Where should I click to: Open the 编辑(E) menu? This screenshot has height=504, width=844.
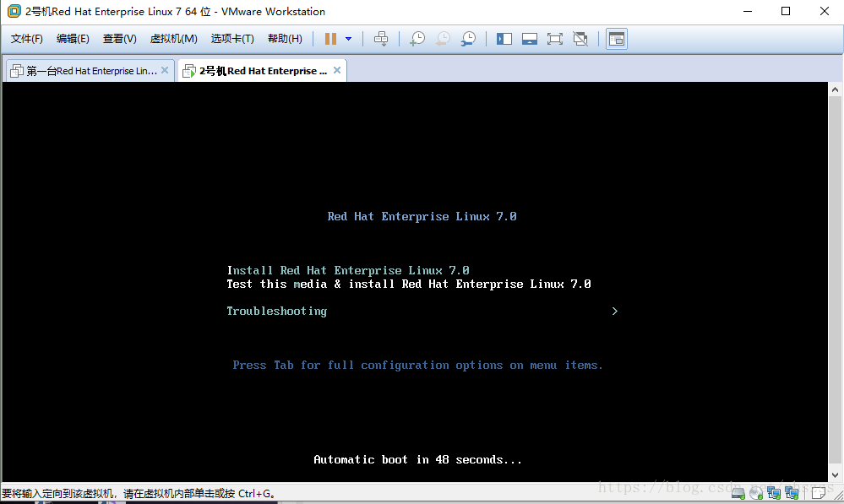pos(73,39)
